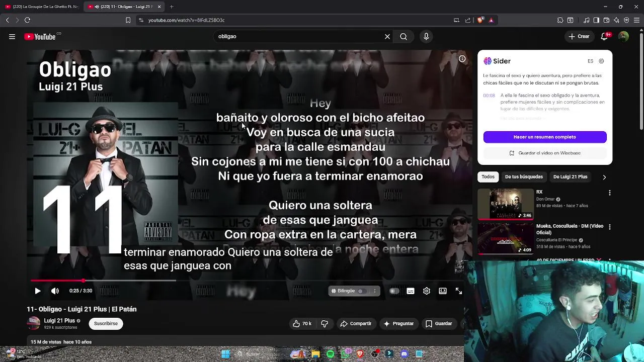Open the browser main hamburger menu
Viewport: 644px width, 362px height.
637,20
